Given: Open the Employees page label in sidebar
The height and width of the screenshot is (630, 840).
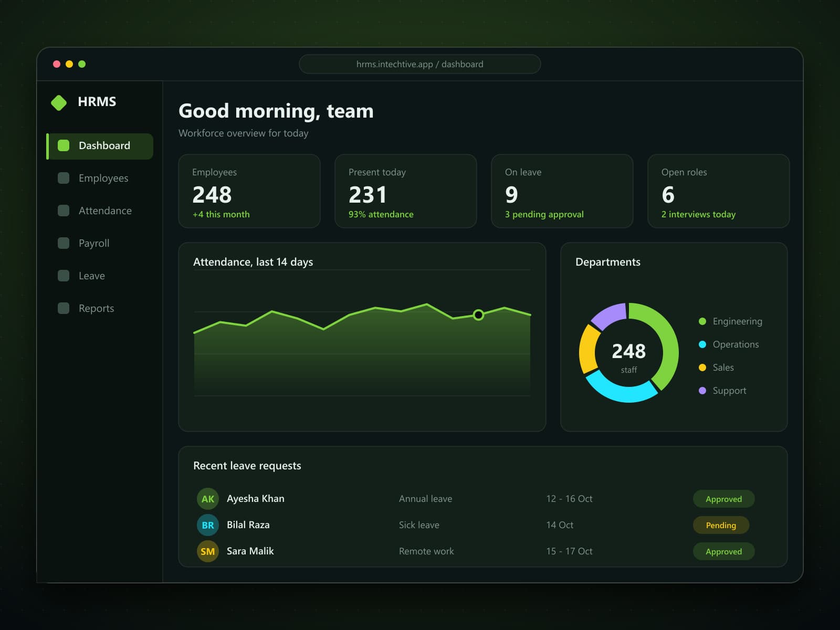Looking at the screenshot, I should (x=103, y=178).
